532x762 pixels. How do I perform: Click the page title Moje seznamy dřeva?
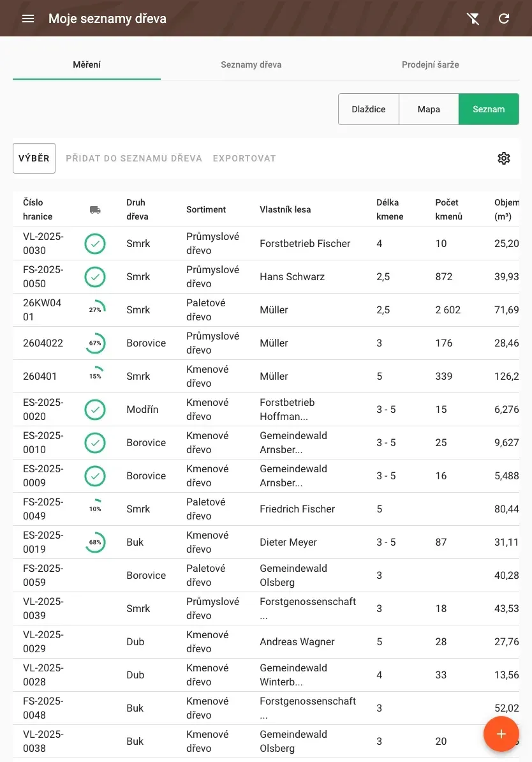tap(107, 19)
